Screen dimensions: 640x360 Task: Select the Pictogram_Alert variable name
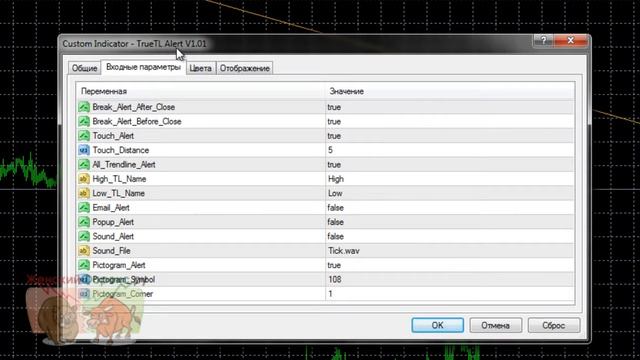(119, 265)
